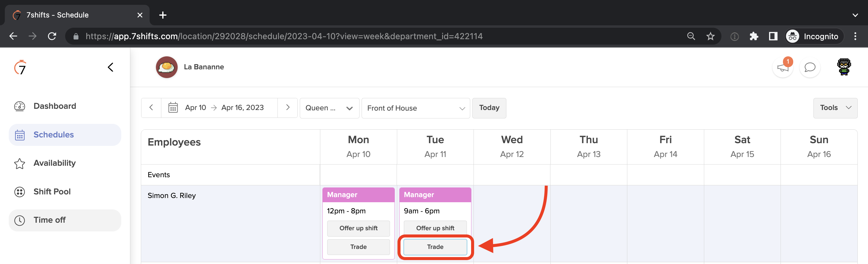Trade the Monday Apr 10 shift
This screenshot has height=264, width=868.
click(x=358, y=247)
